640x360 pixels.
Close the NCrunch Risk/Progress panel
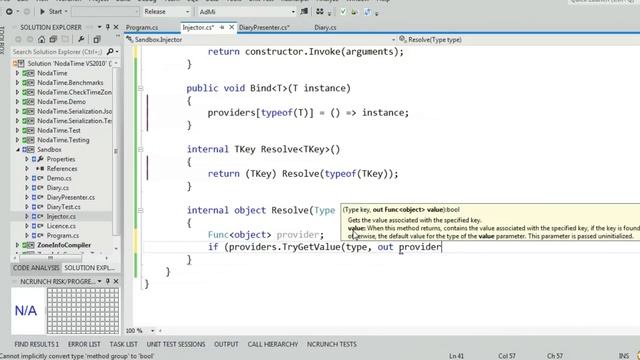coord(116,281)
